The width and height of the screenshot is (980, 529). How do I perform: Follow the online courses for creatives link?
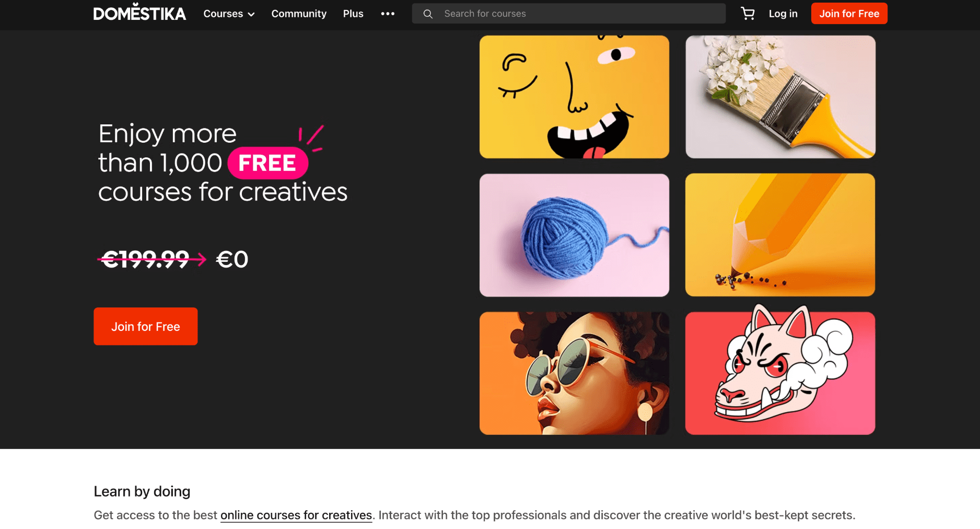[x=296, y=515]
